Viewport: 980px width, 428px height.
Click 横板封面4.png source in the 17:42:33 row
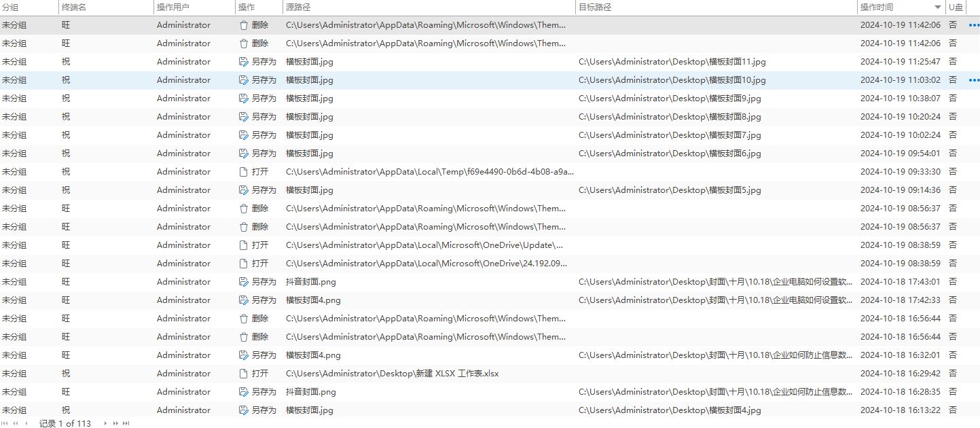click(313, 300)
